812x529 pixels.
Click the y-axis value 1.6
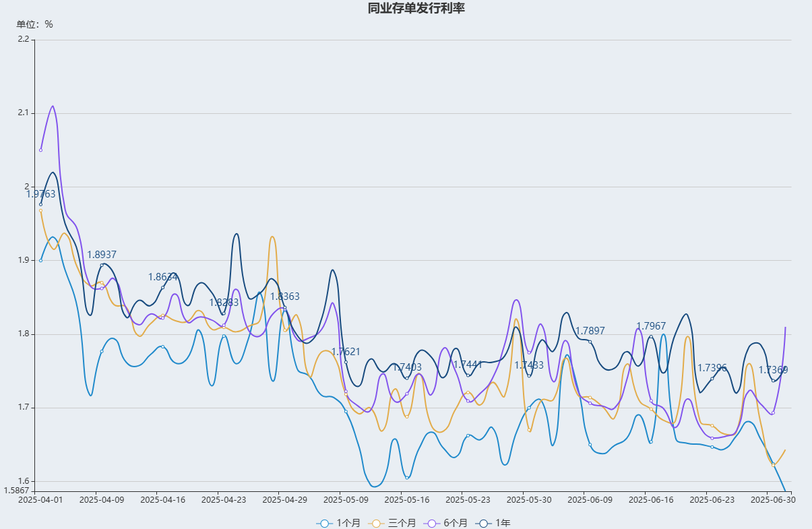[24, 481]
